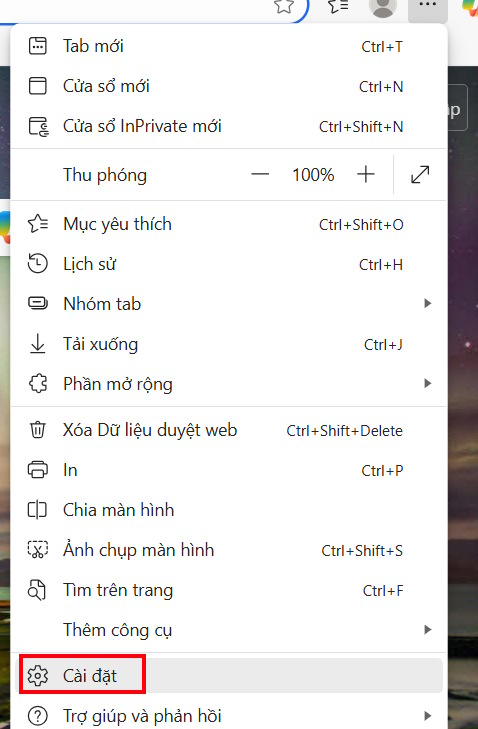
Task: Open Tab mới menu entry
Action: 228,46
